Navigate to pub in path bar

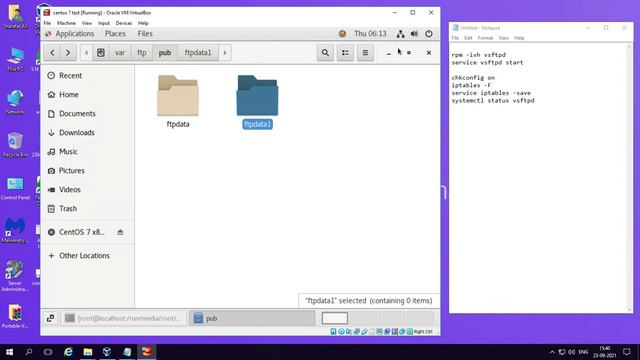pos(165,53)
